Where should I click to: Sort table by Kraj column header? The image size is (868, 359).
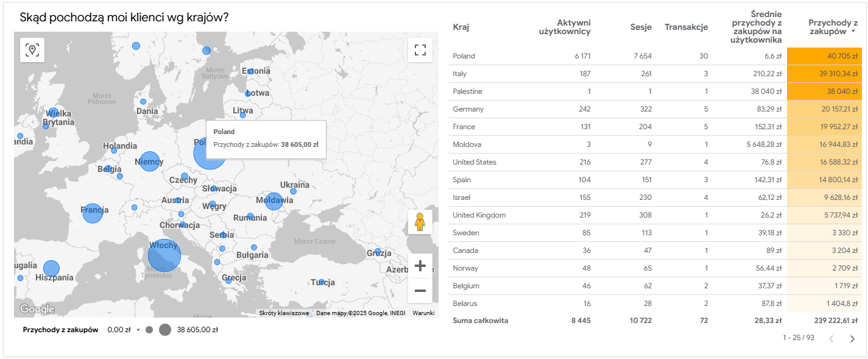point(461,27)
